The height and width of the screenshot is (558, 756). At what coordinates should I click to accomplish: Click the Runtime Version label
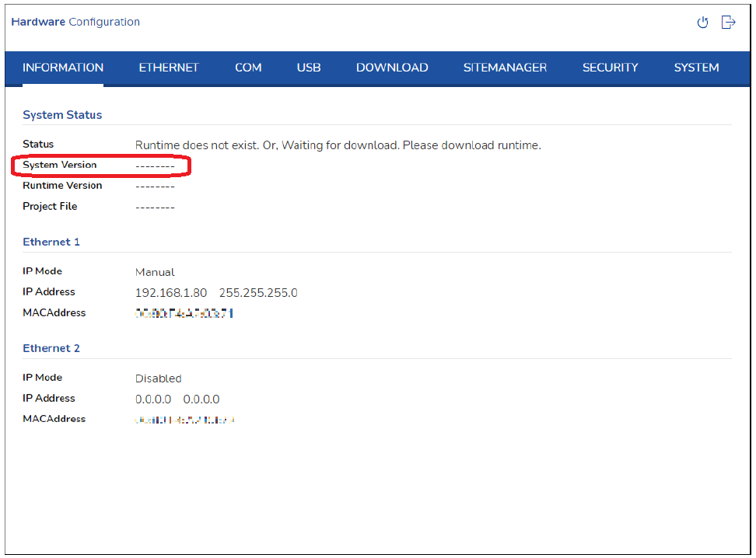pos(62,186)
